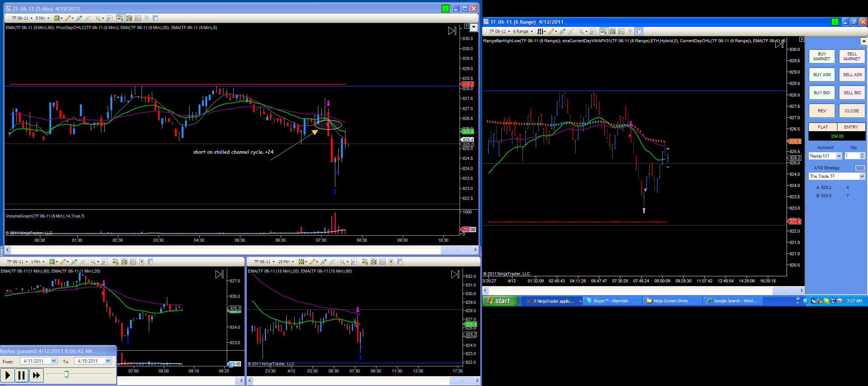
Task: Open Properties icon in 5 Min chart toolbar
Action: [x=155, y=18]
